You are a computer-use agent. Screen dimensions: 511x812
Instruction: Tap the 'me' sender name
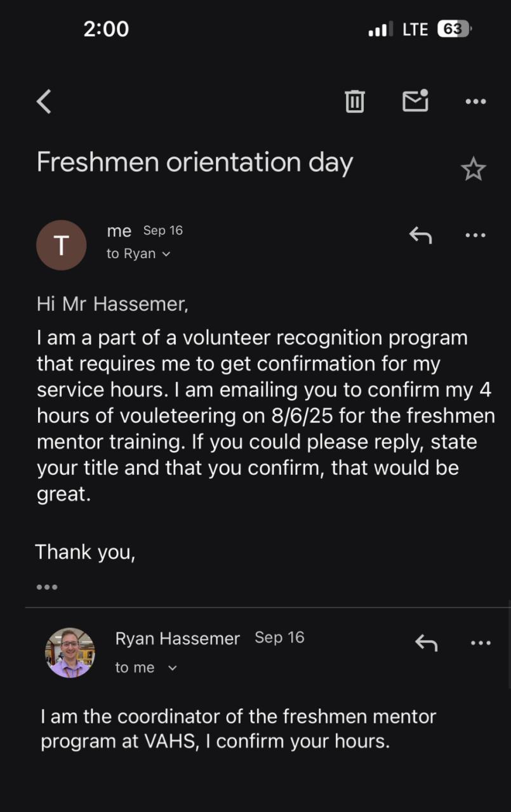pos(119,231)
